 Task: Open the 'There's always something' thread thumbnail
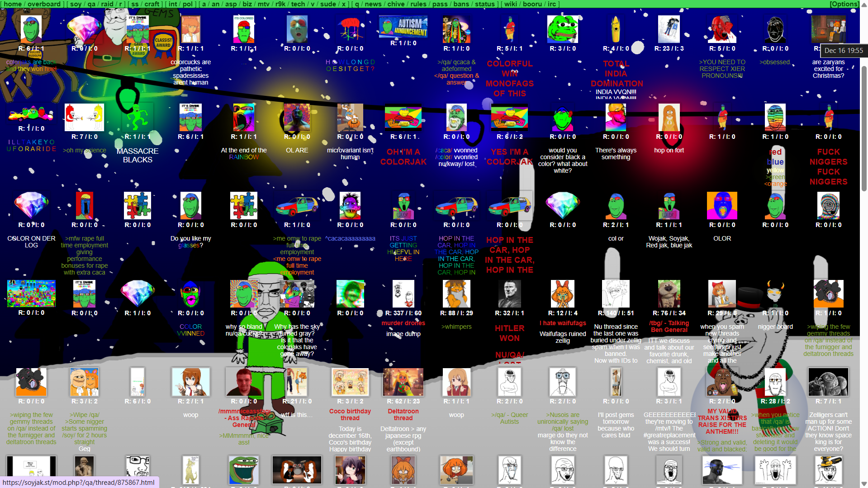(x=616, y=117)
